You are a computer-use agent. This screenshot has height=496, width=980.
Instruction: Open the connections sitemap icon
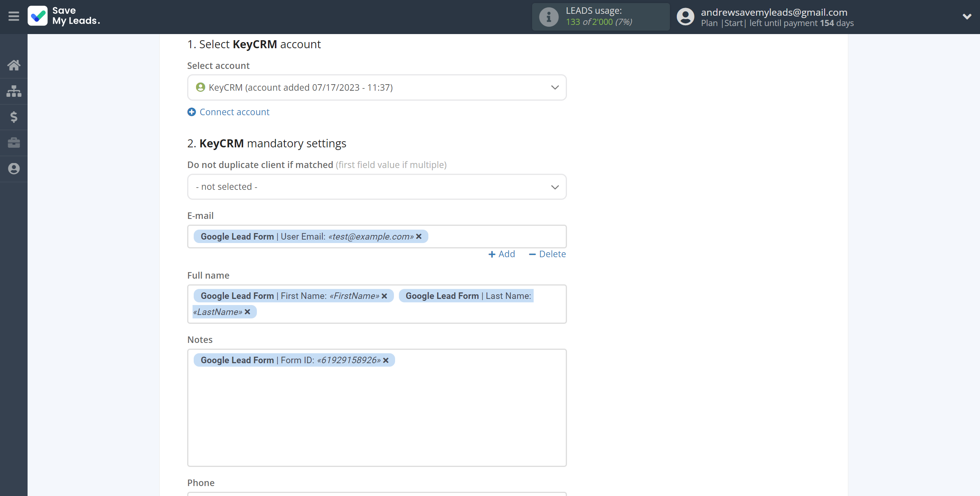click(x=14, y=91)
